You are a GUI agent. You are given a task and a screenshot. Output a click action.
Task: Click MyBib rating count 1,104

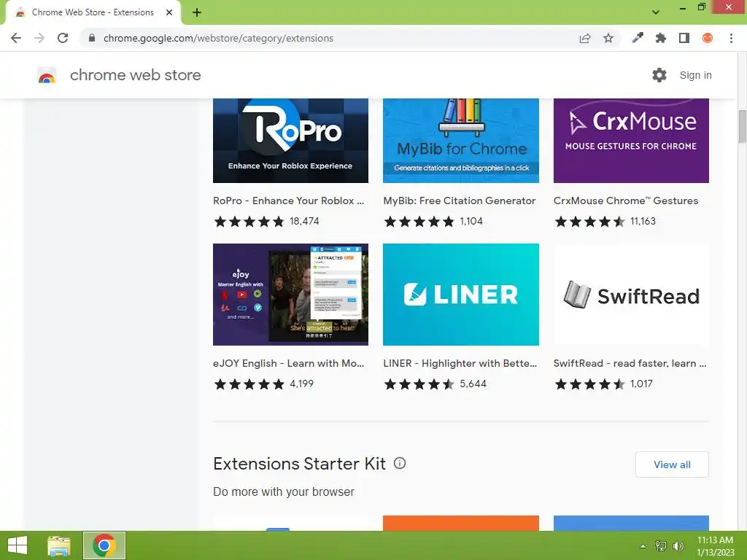tap(471, 221)
